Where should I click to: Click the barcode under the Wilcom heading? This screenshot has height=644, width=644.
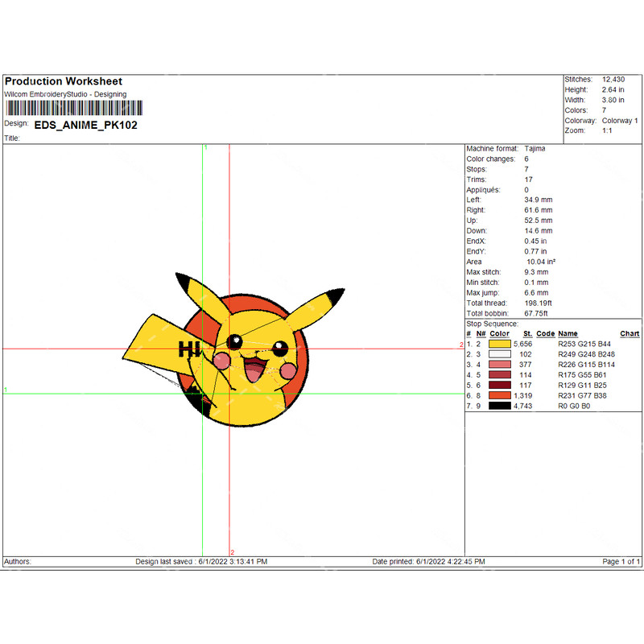[x=73, y=108]
